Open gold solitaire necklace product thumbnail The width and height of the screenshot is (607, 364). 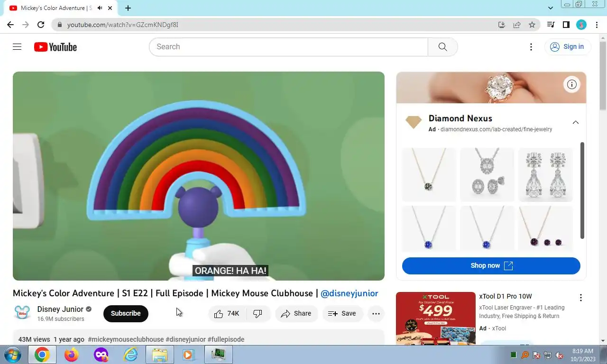click(429, 174)
